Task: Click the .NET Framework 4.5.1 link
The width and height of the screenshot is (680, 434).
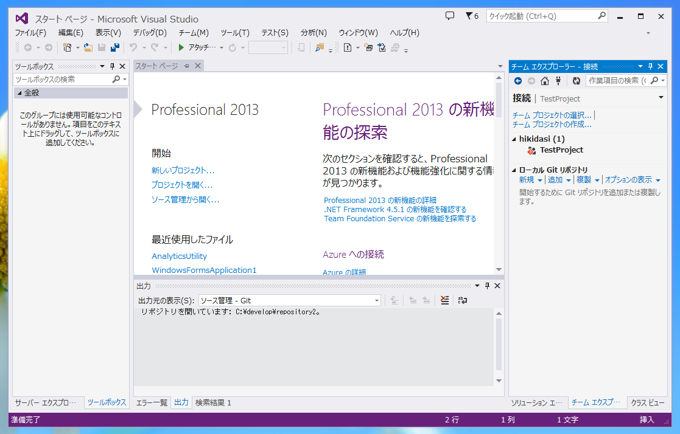Action: point(395,209)
